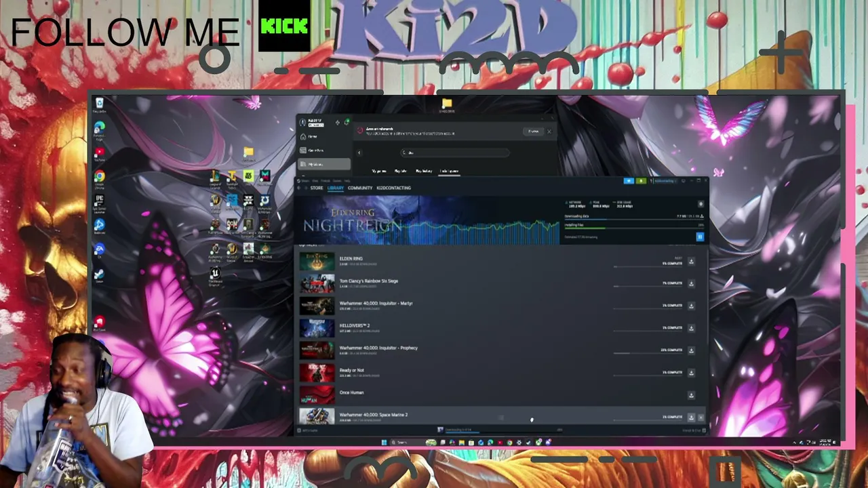
Task: Open Steam announcements blue button
Action: click(629, 181)
